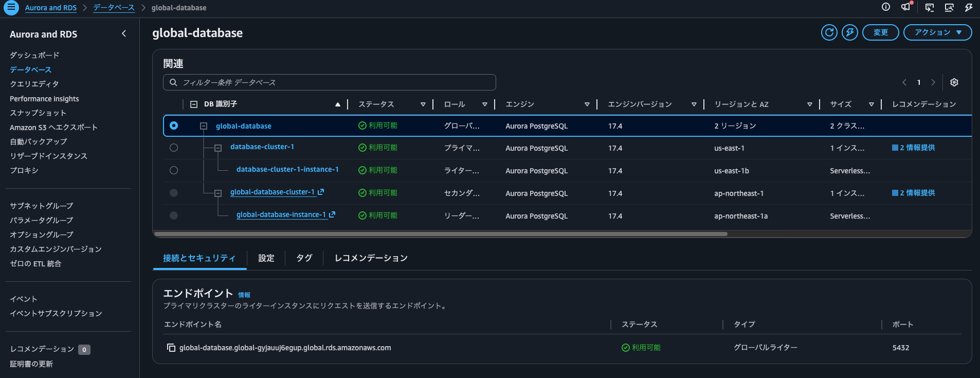The height and width of the screenshot is (378, 980).
Task: Copy the global-database endpoint name
Action: pyautogui.click(x=171, y=348)
